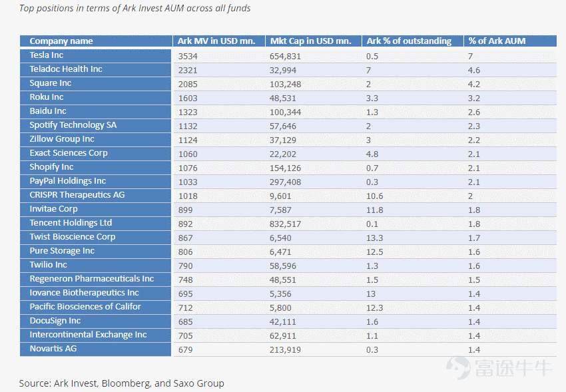The image size is (566, 392).
Task: Click Tesla's Ark MV value 3534
Action: 188,57
